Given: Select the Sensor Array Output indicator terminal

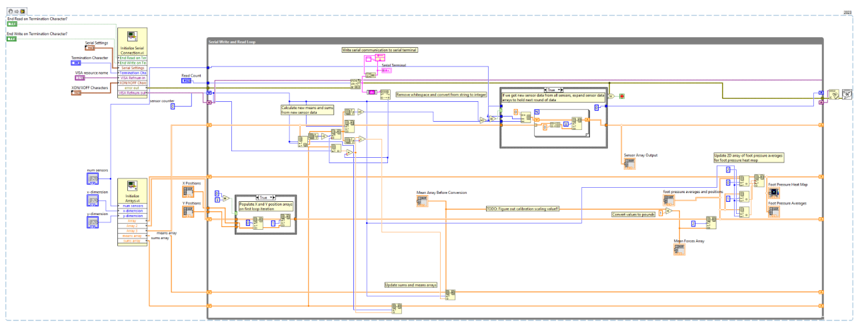Looking at the screenshot, I should pos(629,163).
